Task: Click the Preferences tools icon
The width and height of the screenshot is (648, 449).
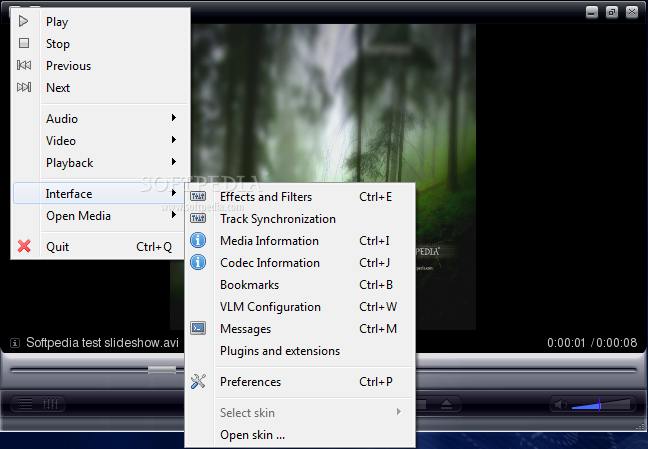Action: pyautogui.click(x=198, y=381)
